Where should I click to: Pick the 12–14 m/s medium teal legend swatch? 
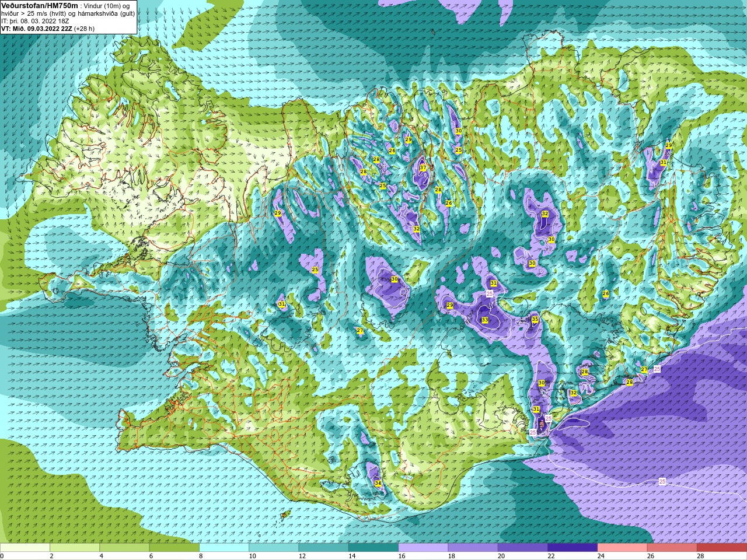pos(324,548)
